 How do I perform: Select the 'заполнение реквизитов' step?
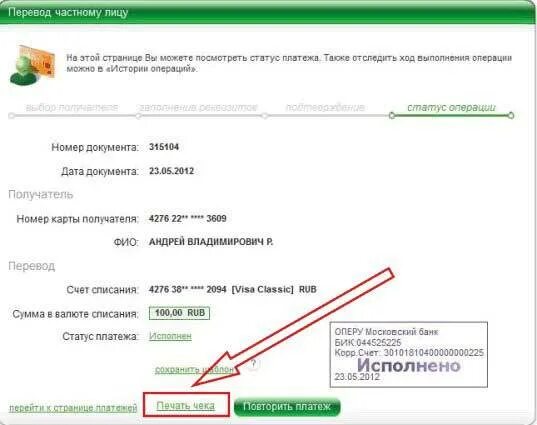(198, 108)
